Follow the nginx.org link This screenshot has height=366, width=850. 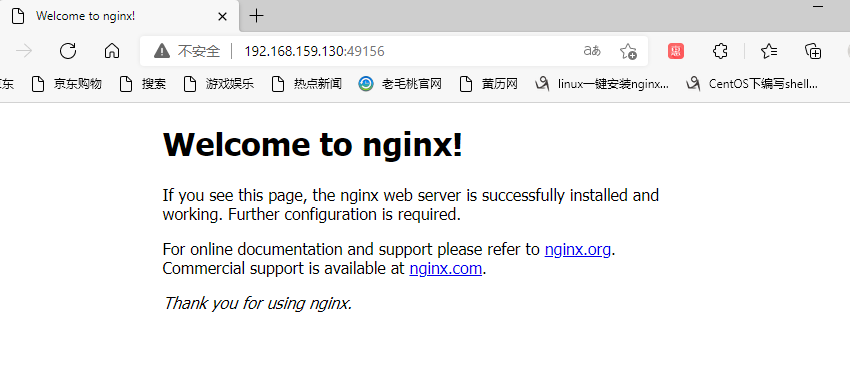coord(578,249)
